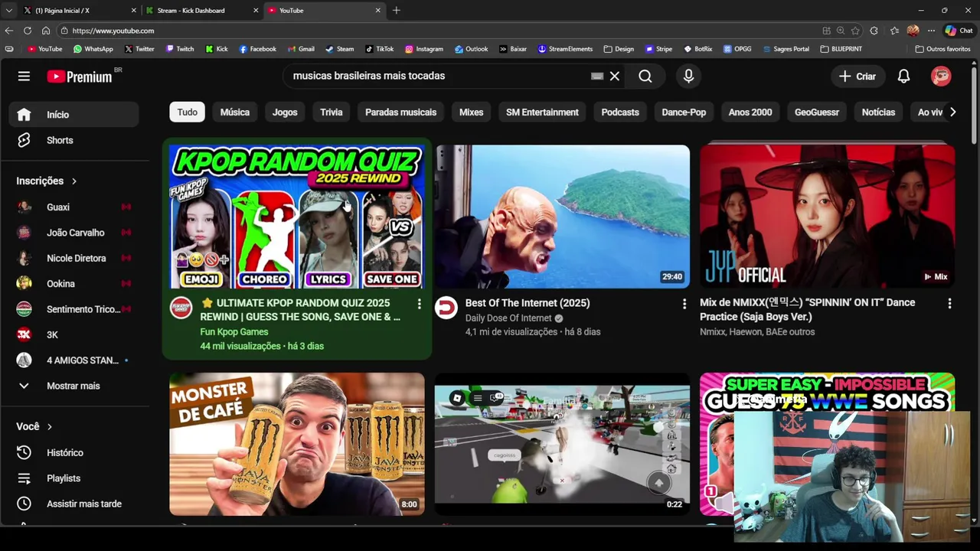This screenshot has height=551, width=980.
Task: Open the TikTok bookmark
Action: [379, 49]
